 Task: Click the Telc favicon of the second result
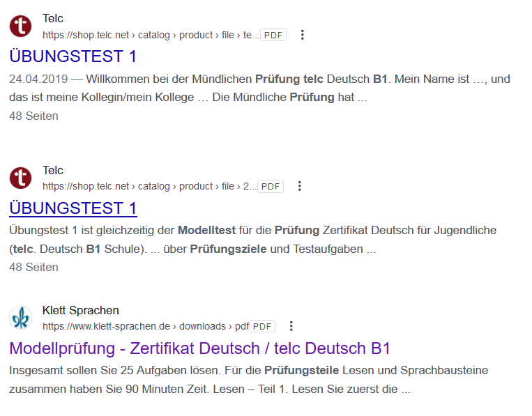20,178
